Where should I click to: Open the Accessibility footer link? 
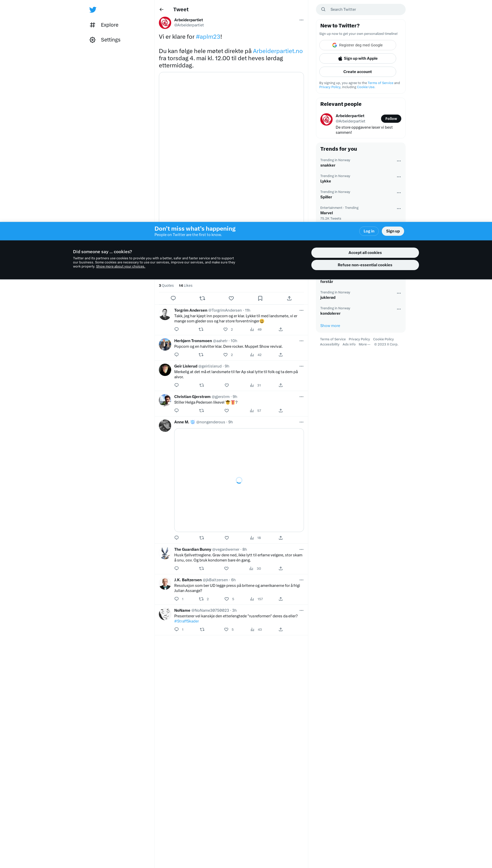click(330, 344)
